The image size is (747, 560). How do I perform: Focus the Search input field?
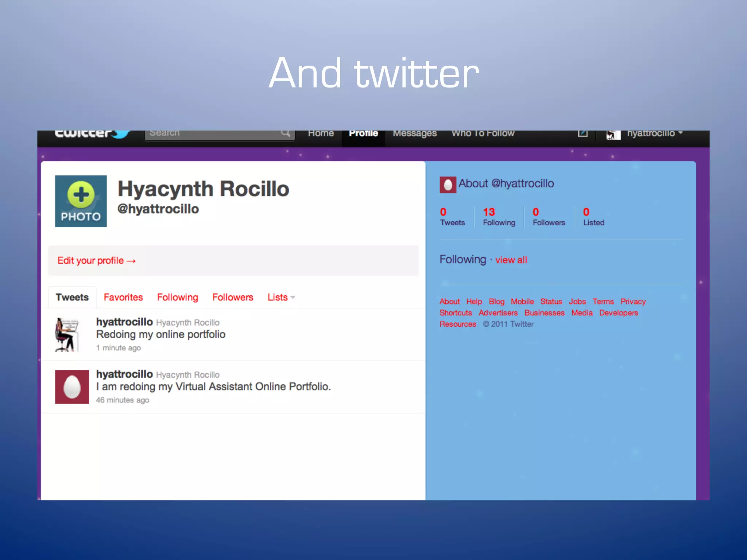pyautogui.click(x=220, y=135)
